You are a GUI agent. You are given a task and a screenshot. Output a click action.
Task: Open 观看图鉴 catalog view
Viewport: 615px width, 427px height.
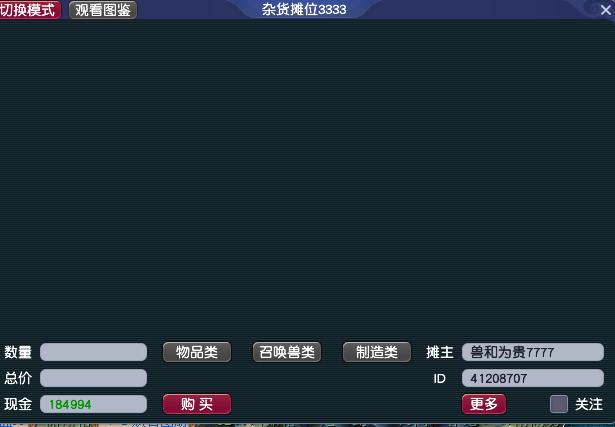(103, 10)
